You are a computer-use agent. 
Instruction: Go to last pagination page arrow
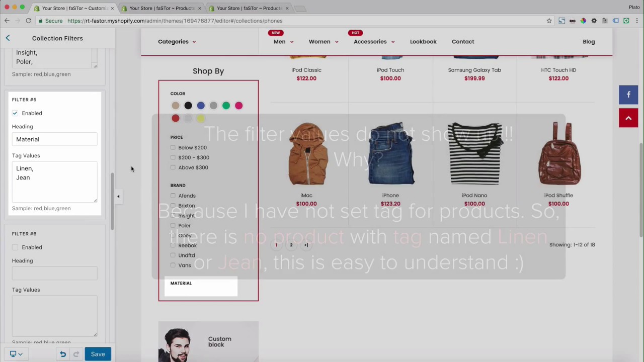point(306,245)
